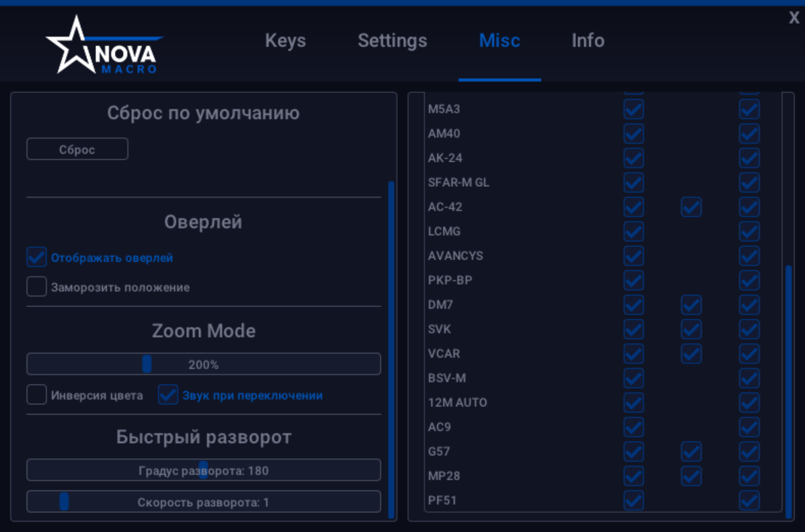Click the Zoom Mode 200% slider
This screenshot has height=532, width=805.
(x=204, y=364)
